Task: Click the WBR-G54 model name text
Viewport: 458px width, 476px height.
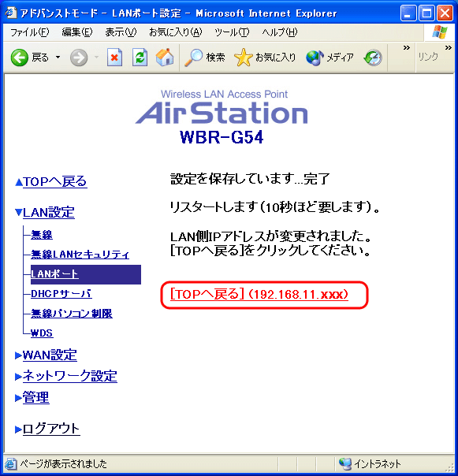Action: [x=222, y=137]
